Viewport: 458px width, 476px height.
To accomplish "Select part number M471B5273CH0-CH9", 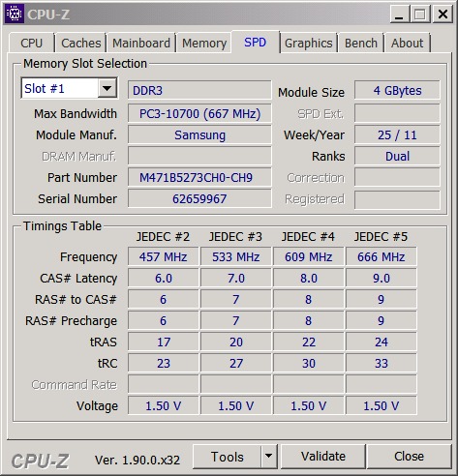I will 199,177.
